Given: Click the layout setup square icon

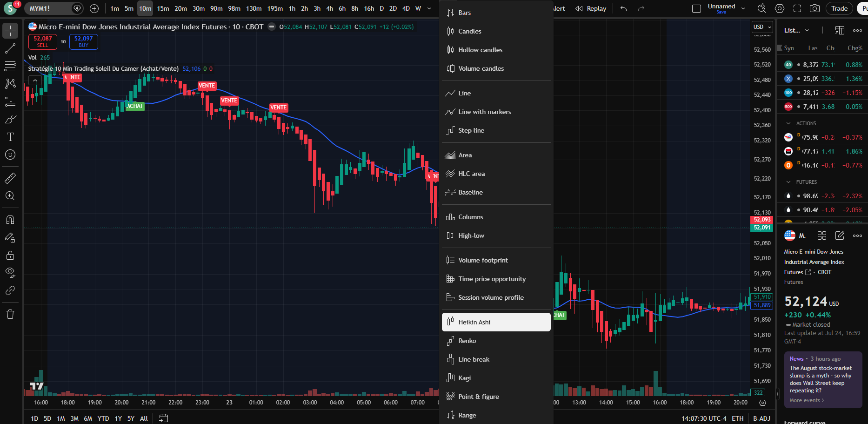Looking at the screenshot, I should click(696, 8).
